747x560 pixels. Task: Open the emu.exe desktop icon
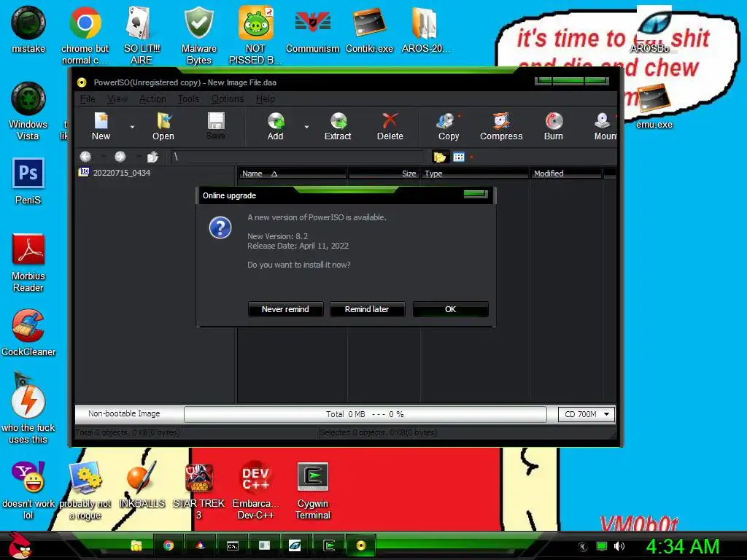coord(654,106)
